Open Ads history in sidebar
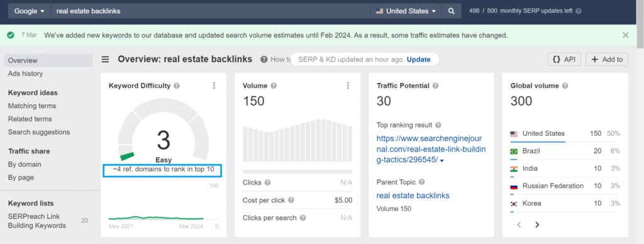The image size is (644, 244). click(x=25, y=74)
